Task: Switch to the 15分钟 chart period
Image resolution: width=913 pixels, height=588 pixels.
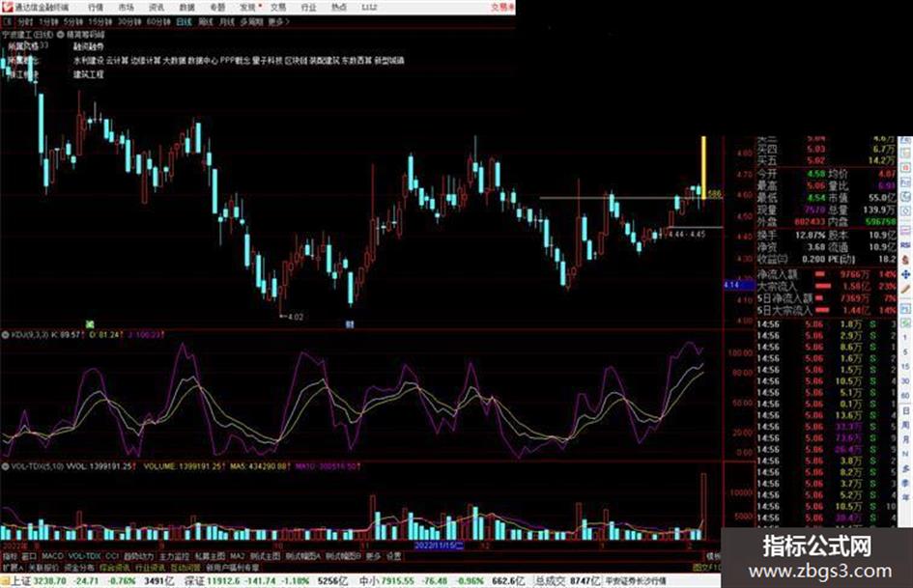Action: pos(100,21)
